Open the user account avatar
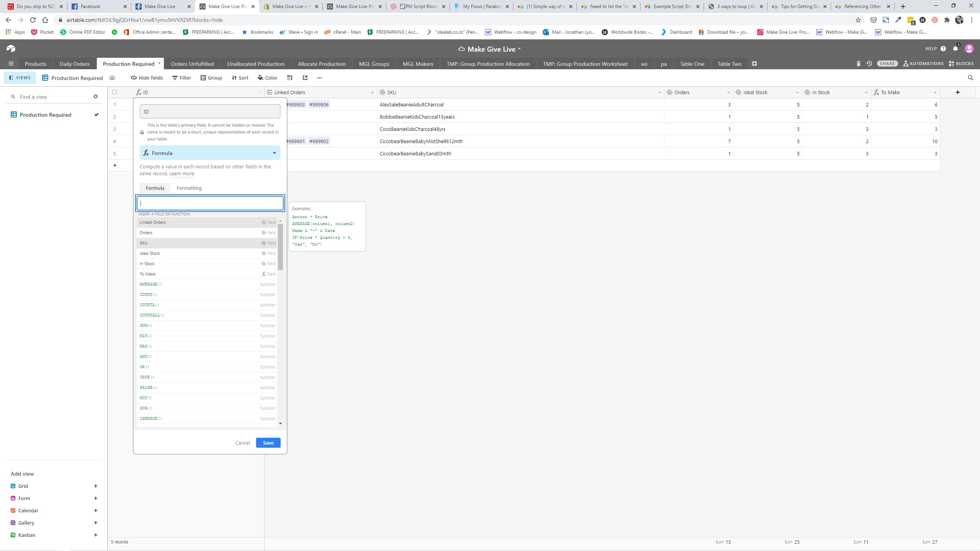This screenshot has height=551, width=980. pyautogui.click(x=969, y=49)
